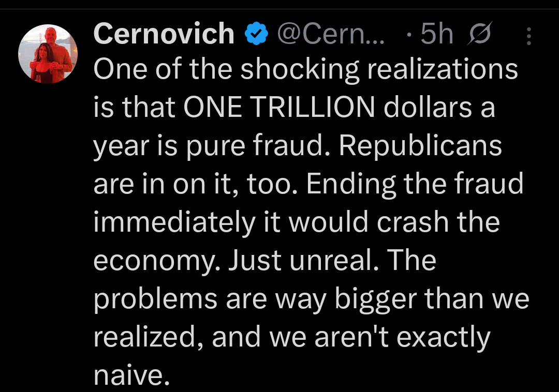This screenshot has width=559, height=392.
Task: Click the phrase "pure fraud." in the post
Action: coord(278,146)
